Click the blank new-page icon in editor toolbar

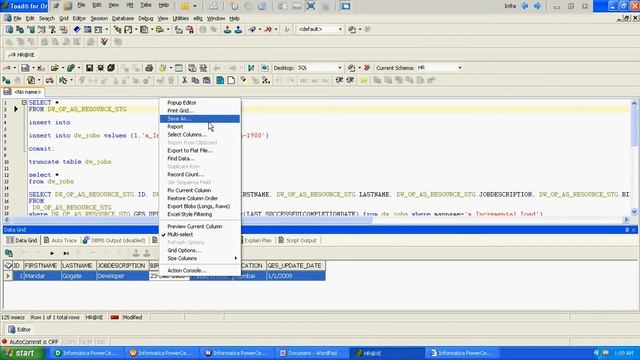tap(231, 80)
